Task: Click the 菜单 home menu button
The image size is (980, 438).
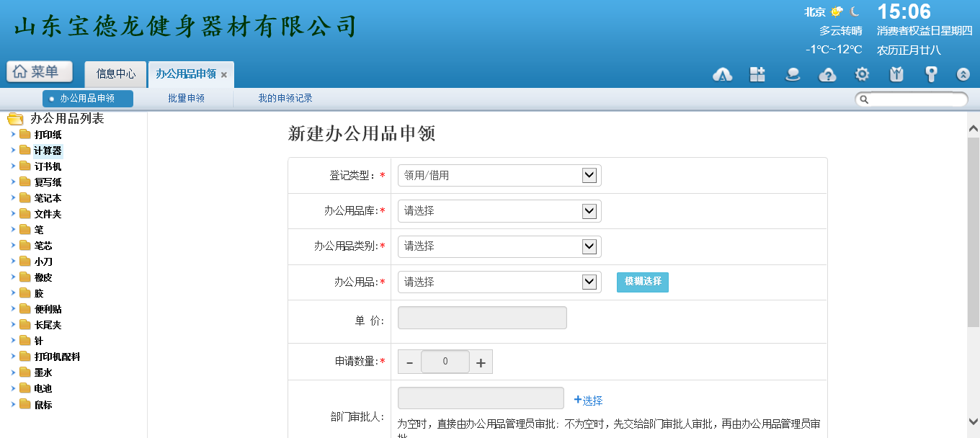Action: tap(40, 72)
